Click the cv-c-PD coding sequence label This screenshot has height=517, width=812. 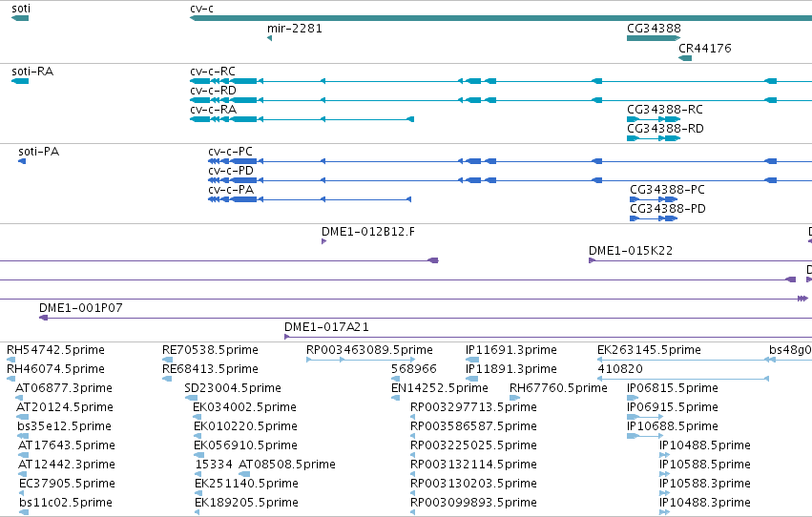click(x=231, y=171)
